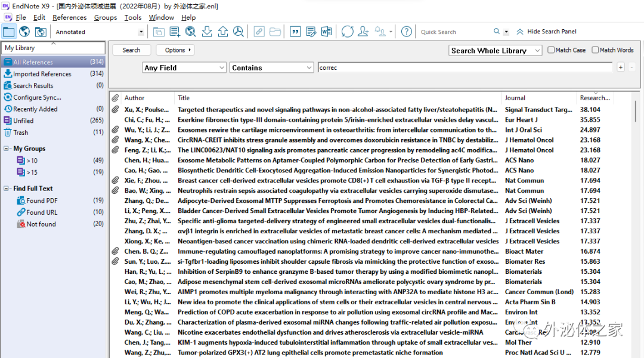
Task: Sort by the Research column header
Action: point(595,98)
